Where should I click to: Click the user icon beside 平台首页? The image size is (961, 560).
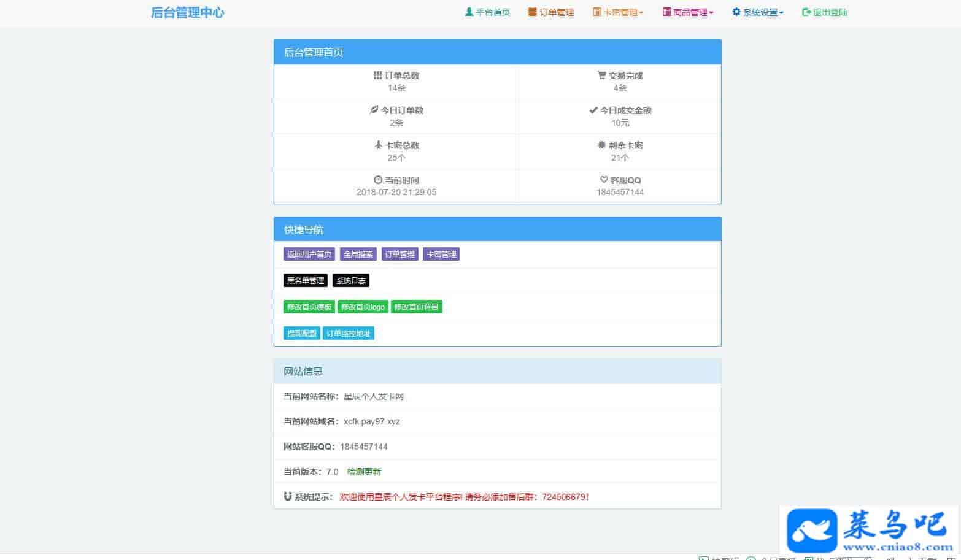pos(469,12)
